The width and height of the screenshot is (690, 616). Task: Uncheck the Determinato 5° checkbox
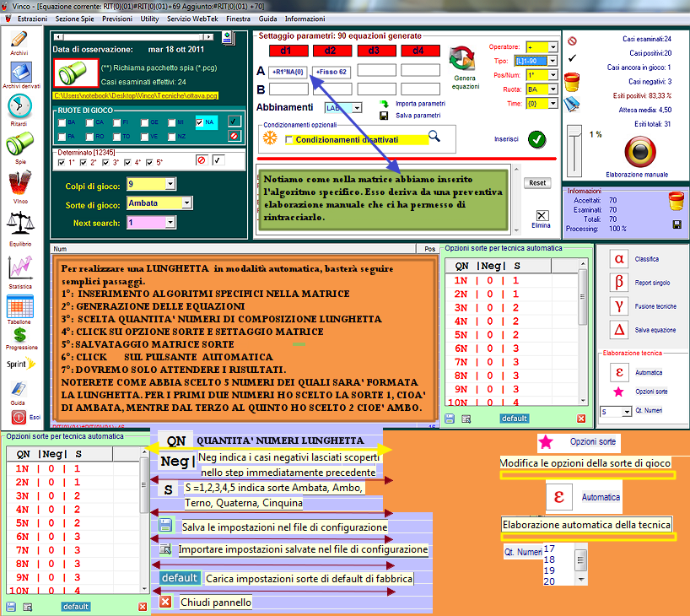[149, 163]
